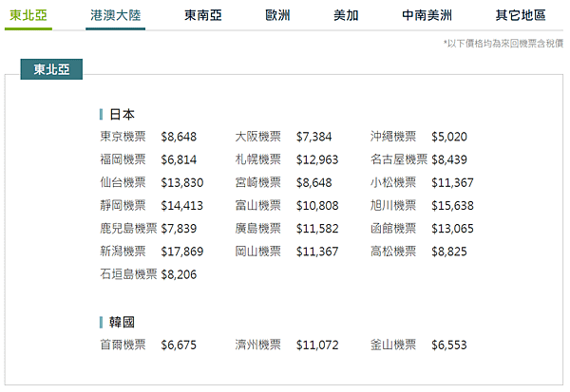Open the 石垣島機票 link
Viewport: 570px width, 392px height.
click(128, 274)
